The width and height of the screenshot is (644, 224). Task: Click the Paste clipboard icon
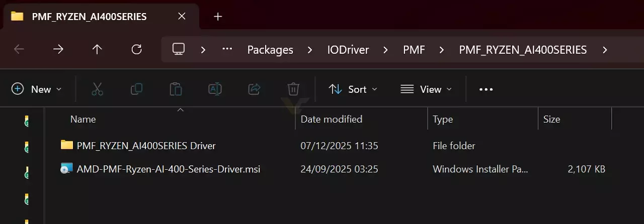pyautogui.click(x=176, y=89)
